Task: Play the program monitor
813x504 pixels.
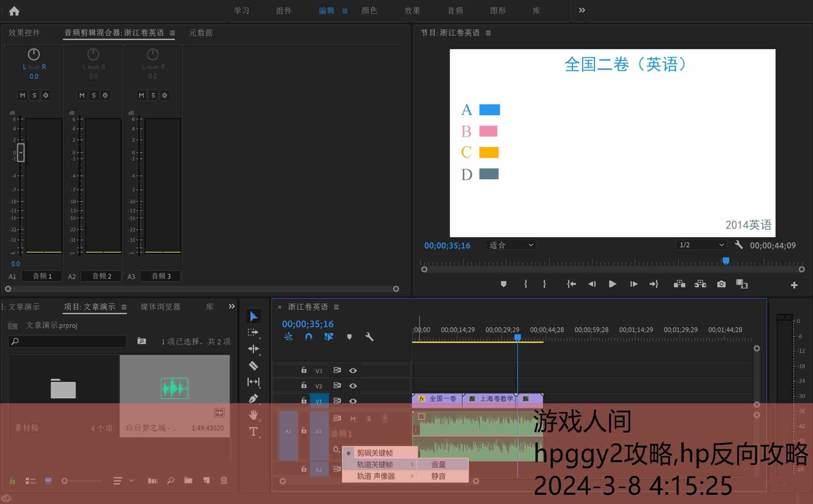Action: click(x=612, y=284)
